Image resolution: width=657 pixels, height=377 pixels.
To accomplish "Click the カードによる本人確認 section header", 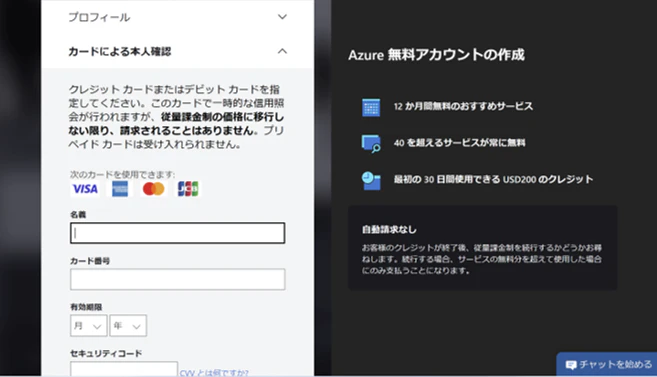I will click(178, 51).
